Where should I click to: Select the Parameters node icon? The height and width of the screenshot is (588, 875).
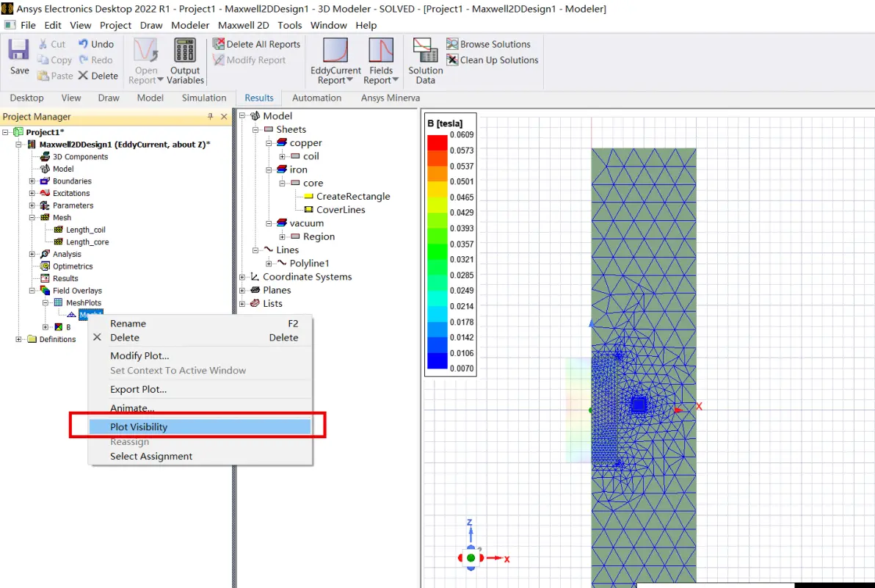pyautogui.click(x=45, y=206)
